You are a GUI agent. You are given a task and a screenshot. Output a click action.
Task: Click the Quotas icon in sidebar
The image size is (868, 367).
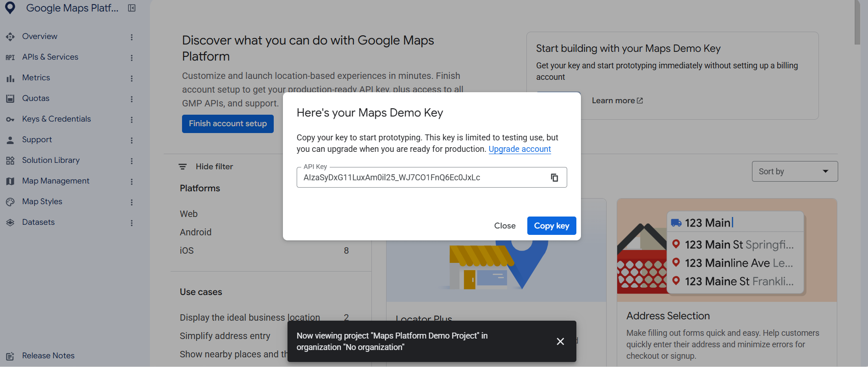pos(10,99)
